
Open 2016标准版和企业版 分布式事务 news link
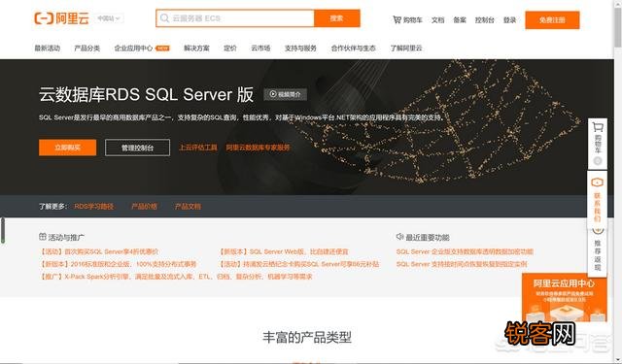point(118,264)
